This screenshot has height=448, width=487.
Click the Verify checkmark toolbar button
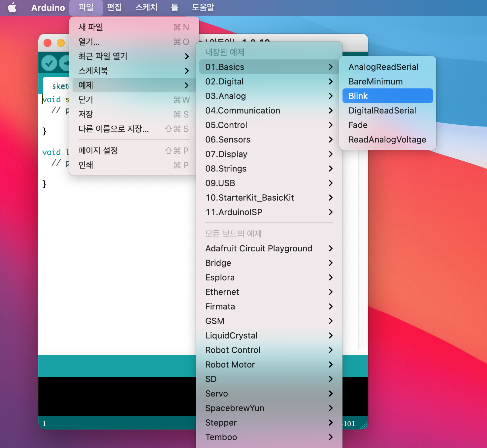pyautogui.click(x=49, y=63)
